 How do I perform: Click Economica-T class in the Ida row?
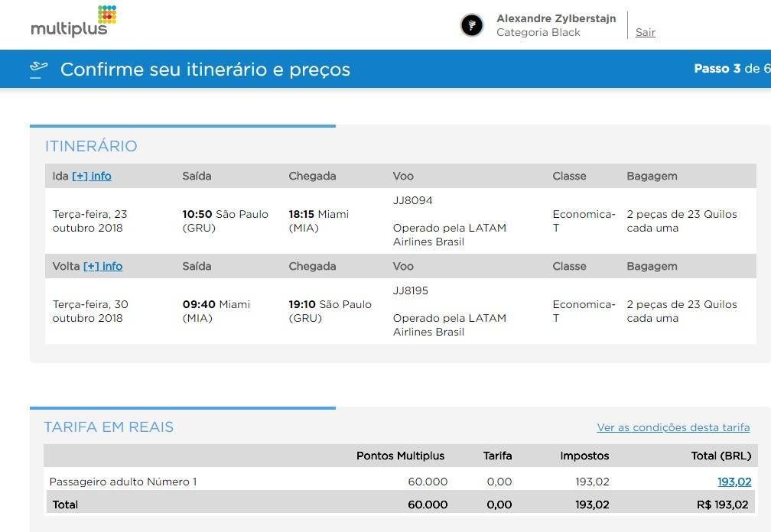pyautogui.click(x=584, y=221)
